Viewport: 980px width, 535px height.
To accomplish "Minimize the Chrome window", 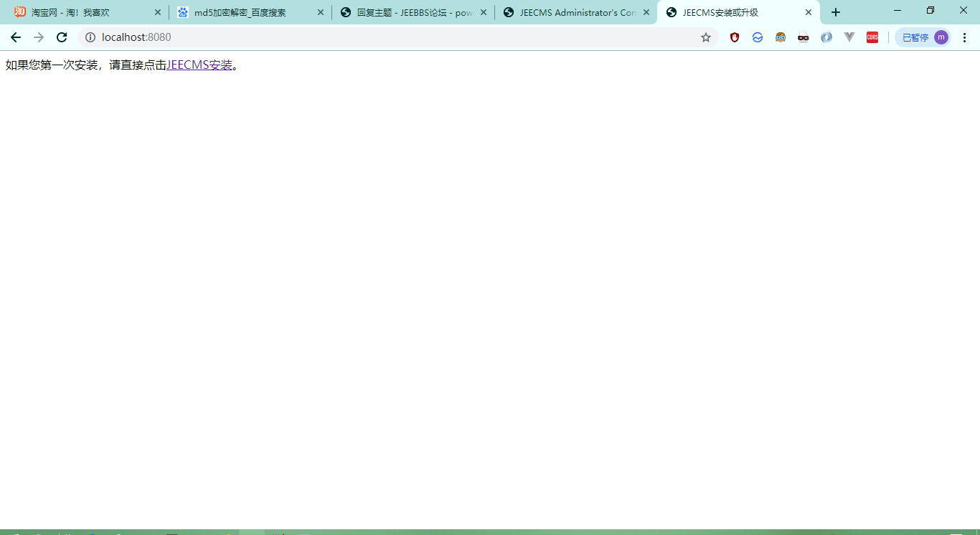I will pyautogui.click(x=897, y=10).
